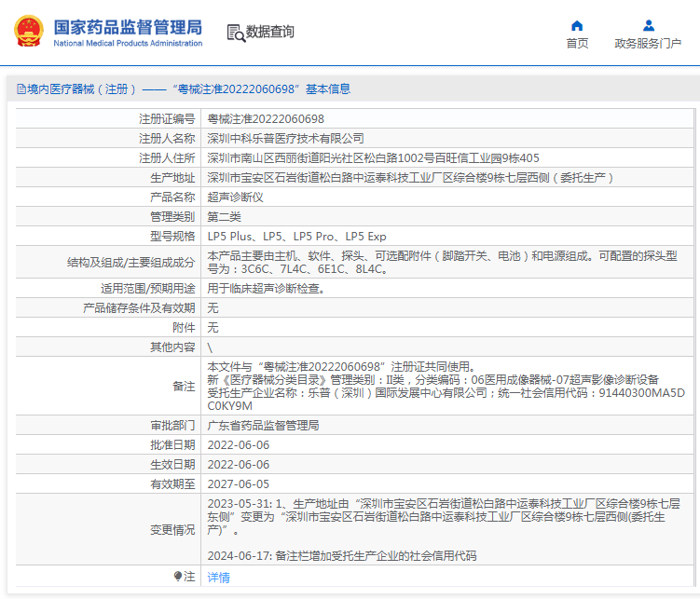700x599 pixels.
Task: Select change record dated 2023-05-31
Action: (444, 517)
